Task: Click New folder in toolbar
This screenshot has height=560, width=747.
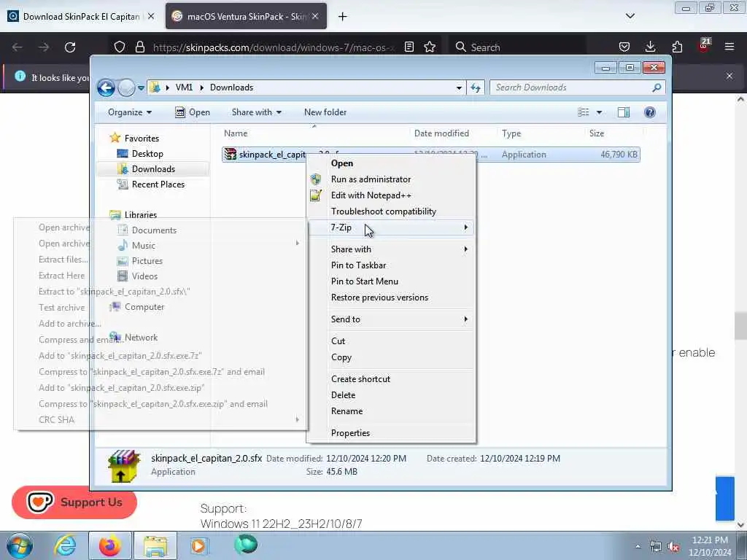Action: [325, 112]
